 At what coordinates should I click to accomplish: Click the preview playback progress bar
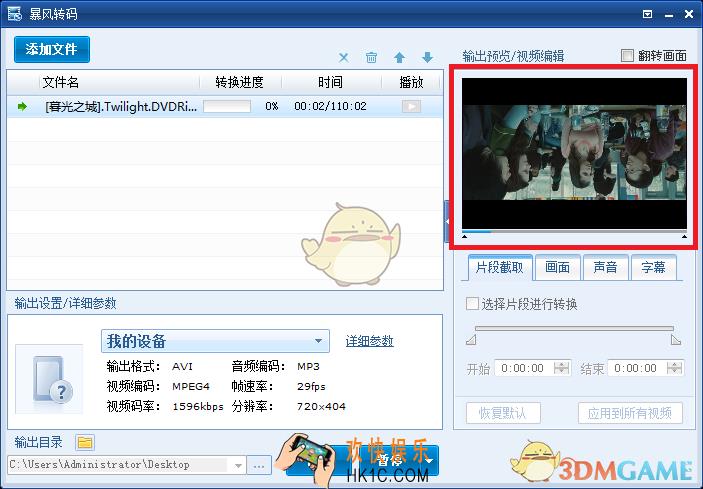tap(574, 231)
